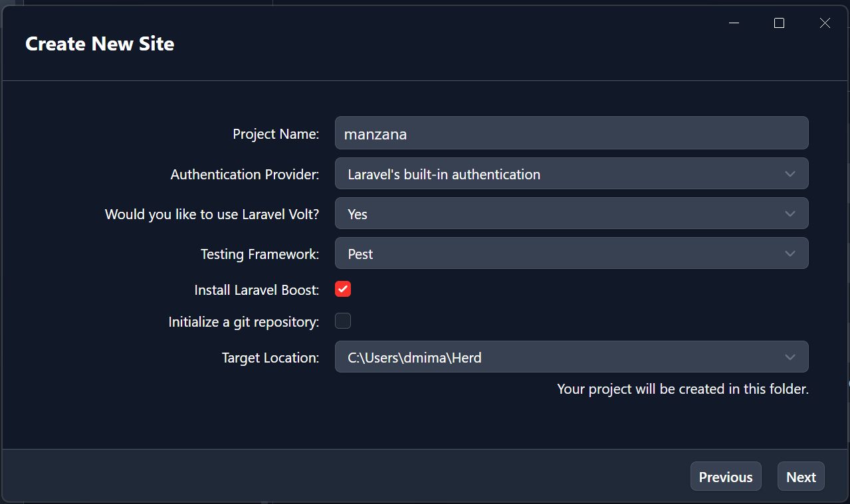
Task: Click "Your project will be created in this folder." text
Action: click(683, 389)
